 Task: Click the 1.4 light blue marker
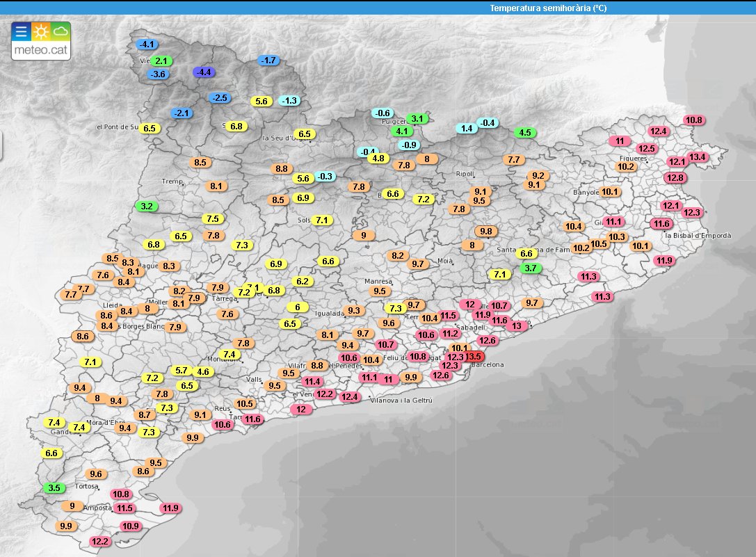pos(466,128)
